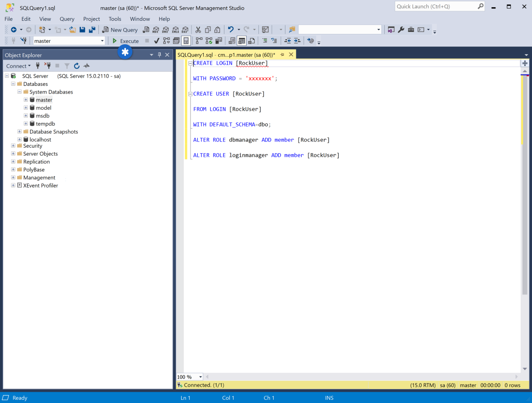Open the Edit menu
This screenshot has height=403, width=532.
tap(26, 19)
